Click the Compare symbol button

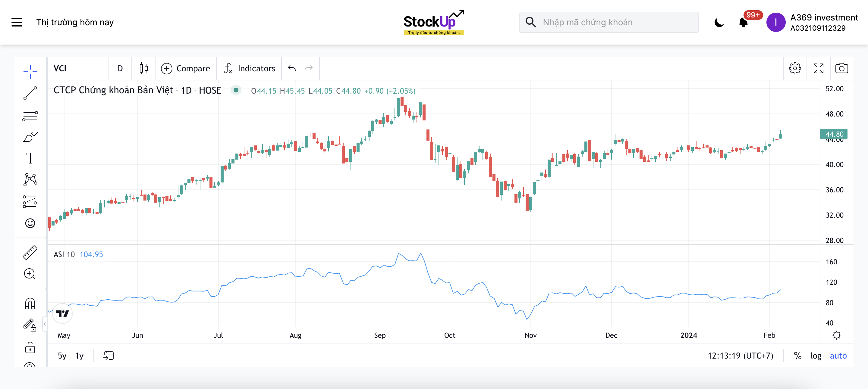[185, 68]
